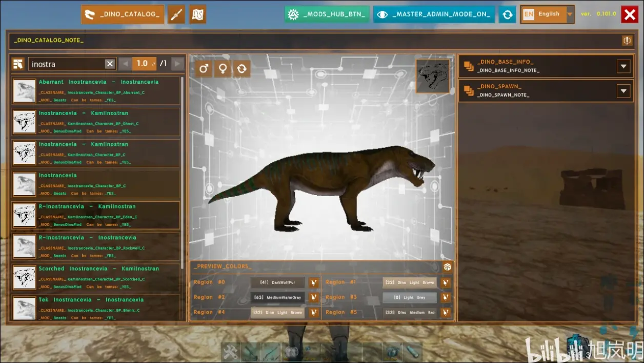Screen dimensions: 644x363
Task: Open Region #4 Dino Light Brown selector
Action: (x=278, y=312)
